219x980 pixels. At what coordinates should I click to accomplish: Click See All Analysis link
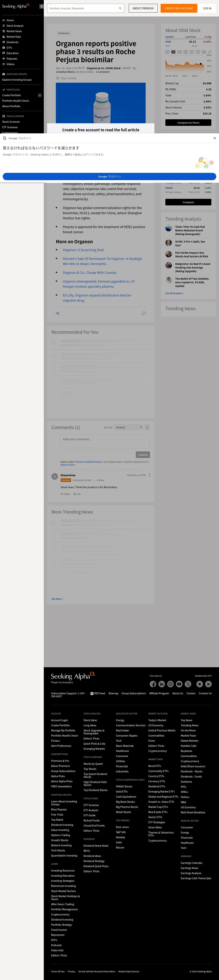pyautogui.click(x=174, y=293)
